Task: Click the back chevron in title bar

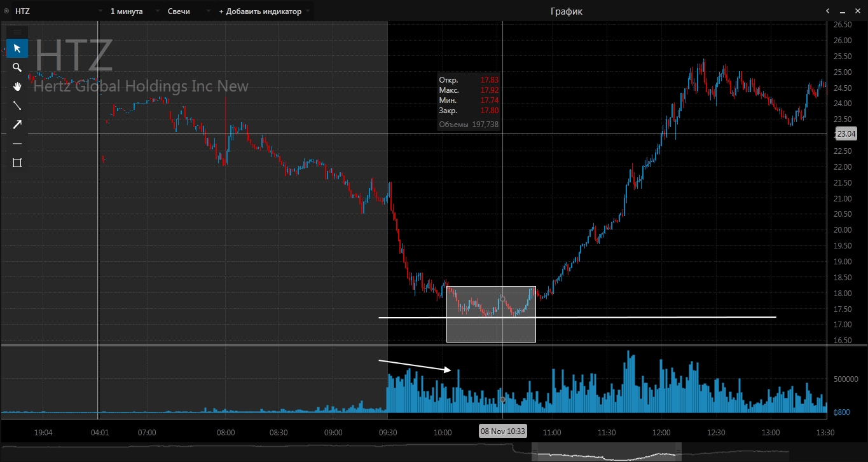Action: click(x=828, y=11)
